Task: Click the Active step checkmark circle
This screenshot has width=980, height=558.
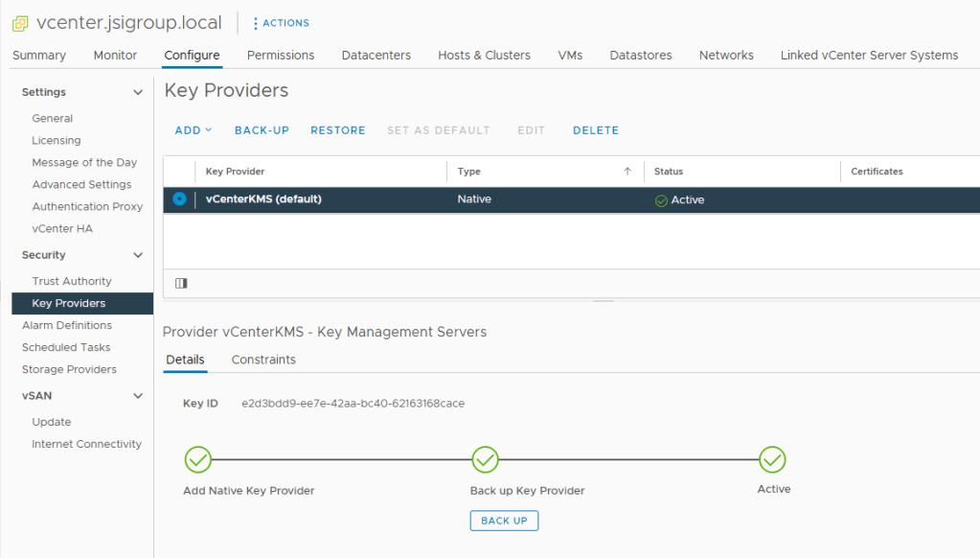Action: click(x=772, y=460)
